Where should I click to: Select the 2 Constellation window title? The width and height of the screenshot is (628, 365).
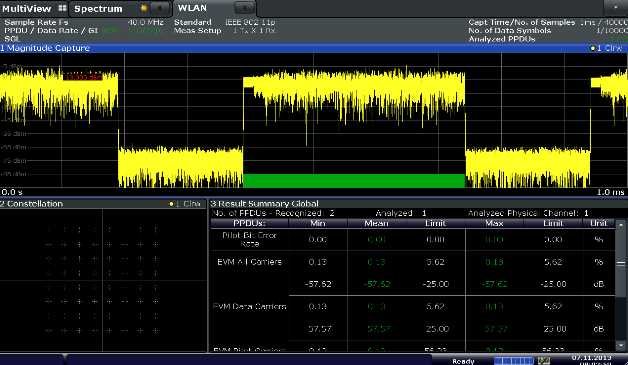point(32,204)
